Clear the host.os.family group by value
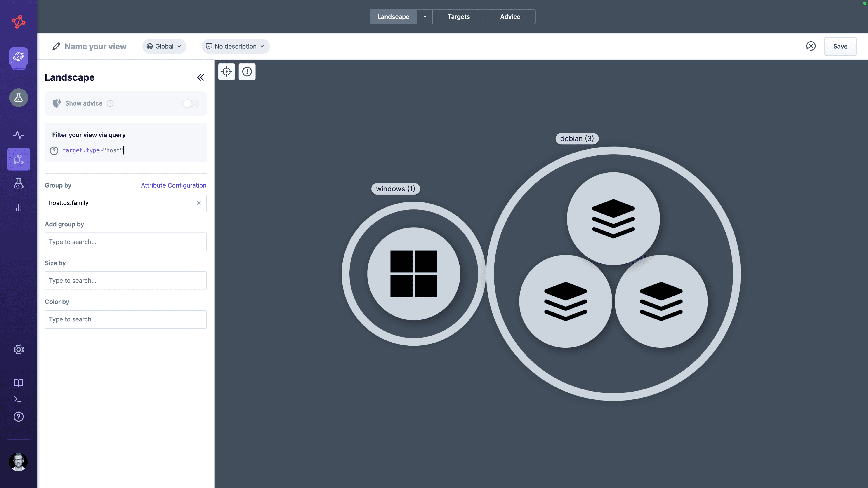Image resolution: width=868 pixels, height=488 pixels. pos(198,203)
